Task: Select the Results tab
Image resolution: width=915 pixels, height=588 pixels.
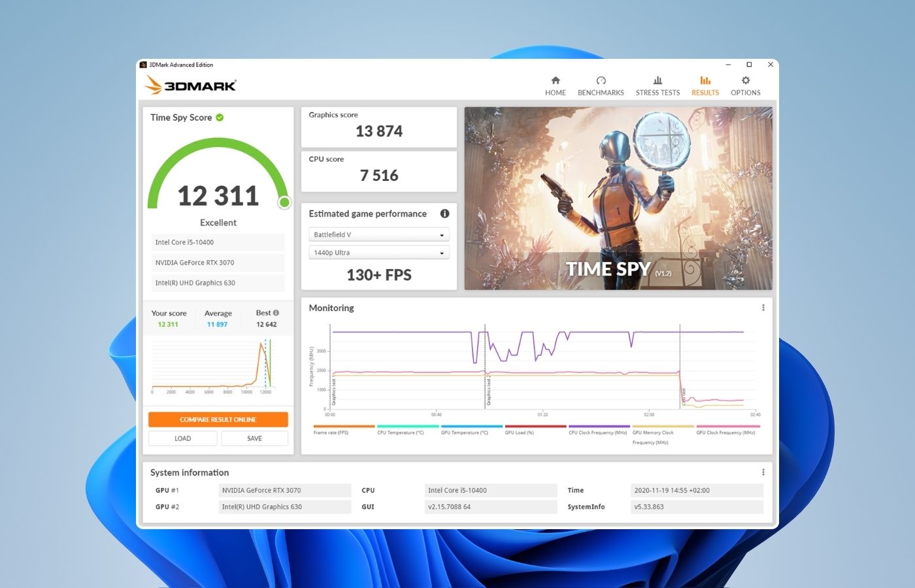Action: pos(705,86)
